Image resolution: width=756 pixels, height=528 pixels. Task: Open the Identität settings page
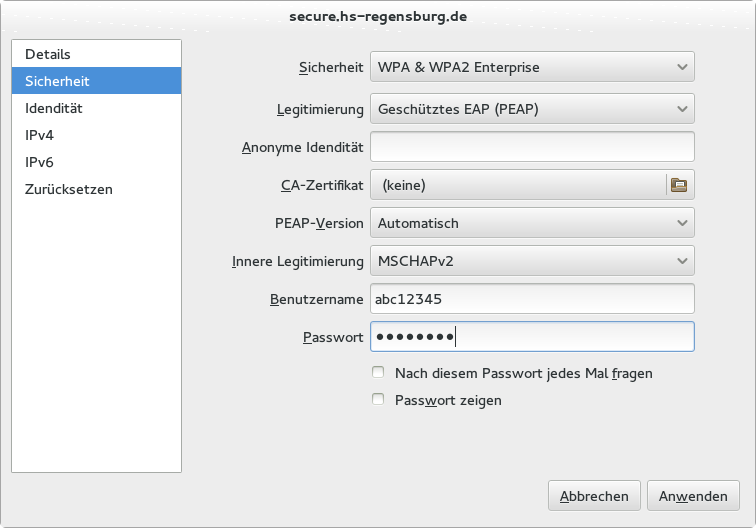pos(54,108)
